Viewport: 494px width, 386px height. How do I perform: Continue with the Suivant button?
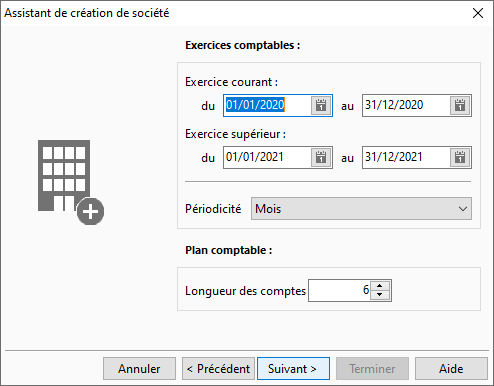293,369
